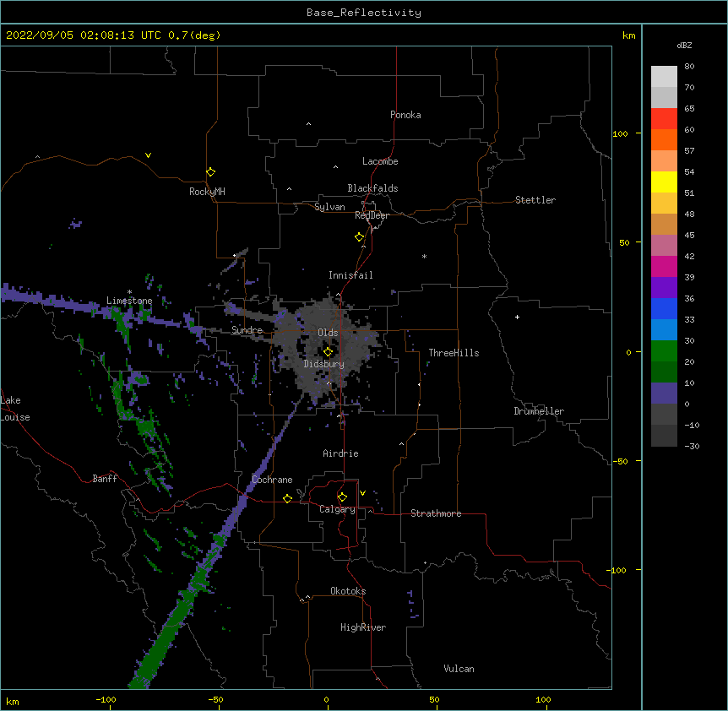Click the 100 tick label on the right axis
The height and width of the screenshot is (711, 728).
click(620, 134)
